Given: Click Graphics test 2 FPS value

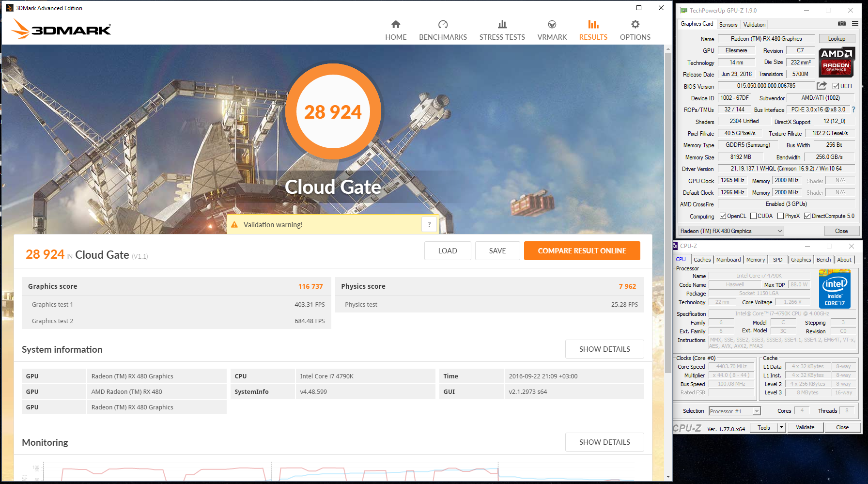Looking at the screenshot, I should click(310, 321).
